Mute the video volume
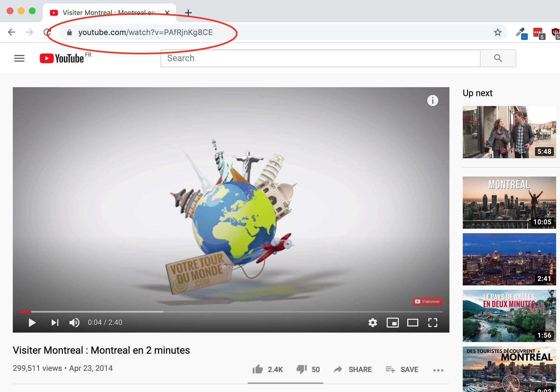560x392 pixels. (74, 323)
